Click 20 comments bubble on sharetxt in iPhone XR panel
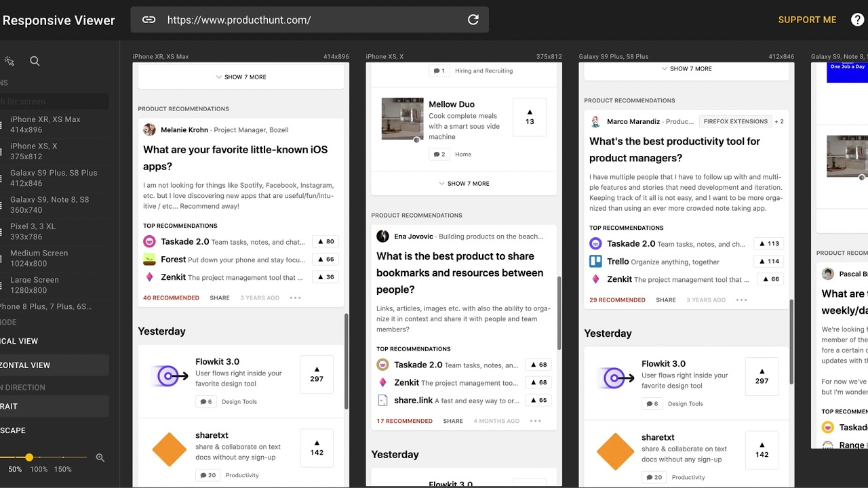The width and height of the screenshot is (868, 488). [x=208, y=475]
